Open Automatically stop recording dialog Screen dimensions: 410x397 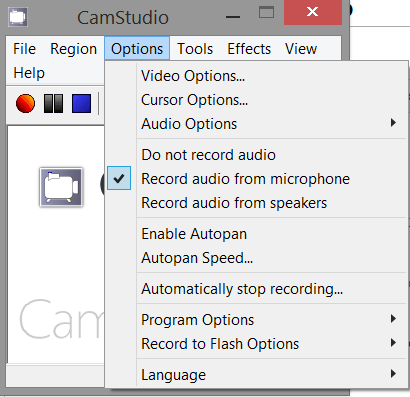[257, 289]
